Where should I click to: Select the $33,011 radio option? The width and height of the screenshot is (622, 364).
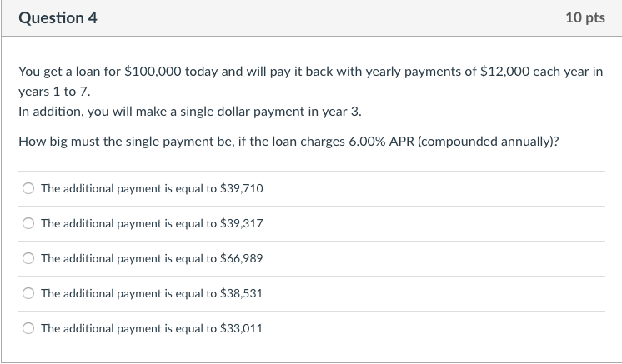pos(28,328)
